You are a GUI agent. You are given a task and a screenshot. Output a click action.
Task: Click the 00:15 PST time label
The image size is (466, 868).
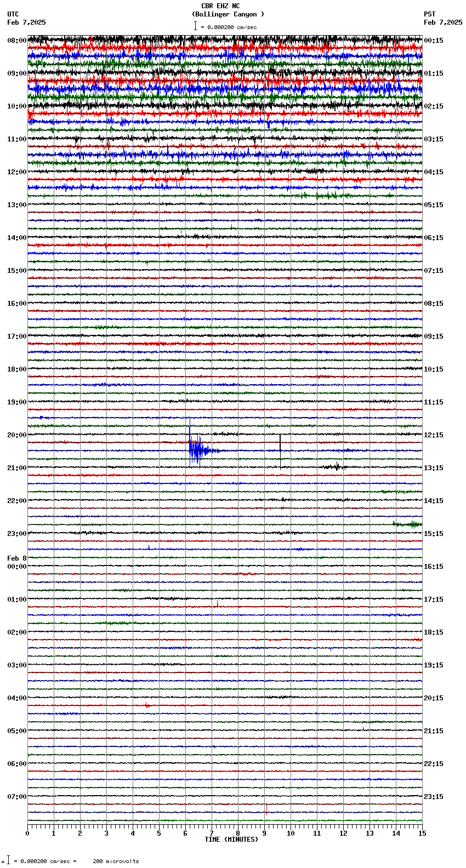434,41
